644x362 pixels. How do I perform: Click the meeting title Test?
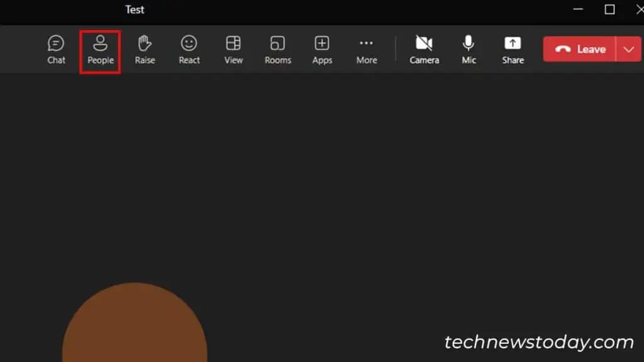[x=135, y=9]
